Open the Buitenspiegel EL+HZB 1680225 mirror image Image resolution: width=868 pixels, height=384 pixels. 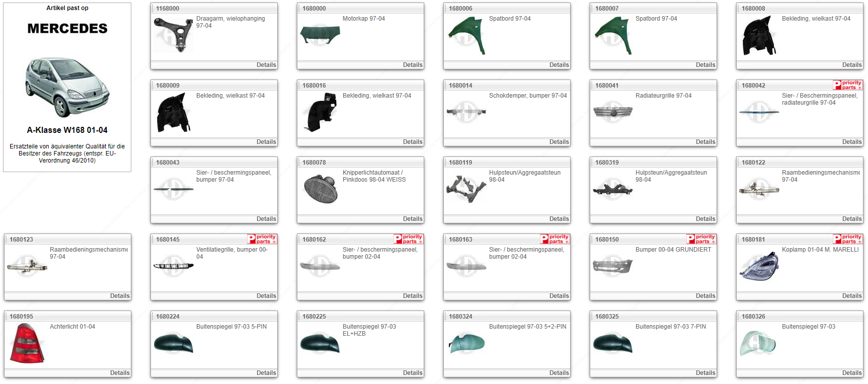click(x=320, y=343)
